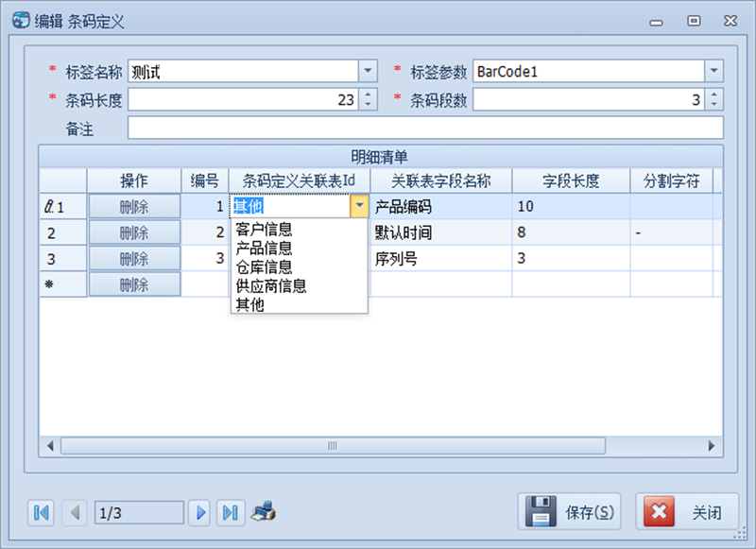Choose 供应商信息 option in list
The width and height of the screenshot is (756, 549).
coord(299,285)
